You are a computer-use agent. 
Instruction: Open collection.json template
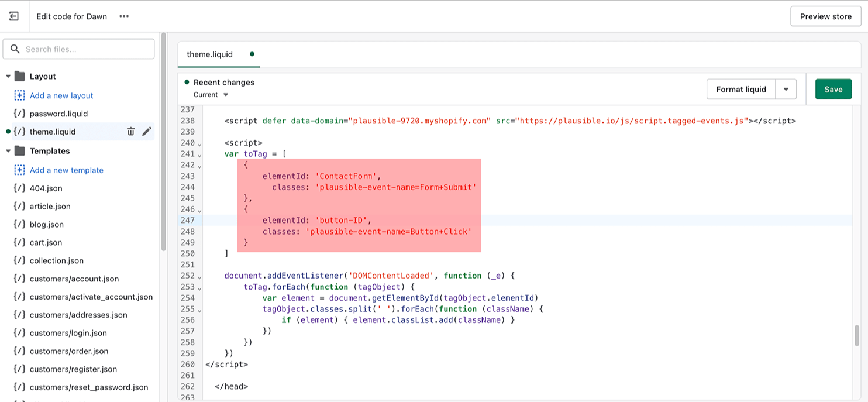point(57,261)
